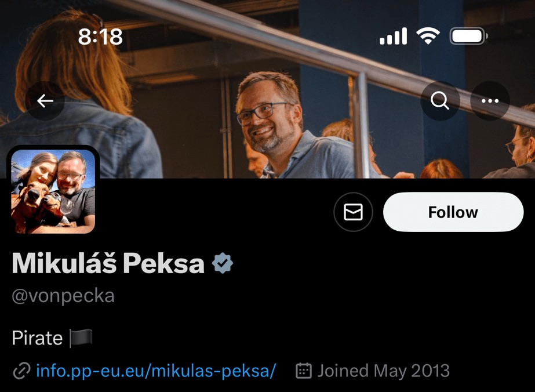The height and width of the screenshot is (392, 535).
Task: Tap the Joined May 2013 text
Action: pos(383,371)
